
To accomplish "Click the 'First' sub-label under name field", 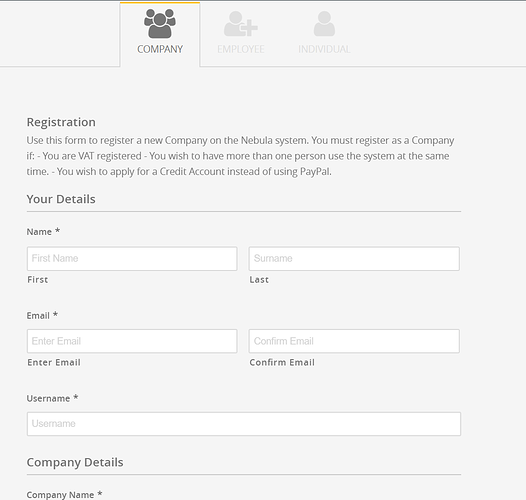I will click(38, 280).
